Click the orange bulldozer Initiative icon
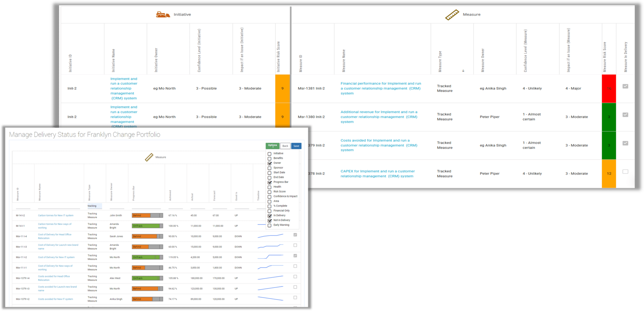 coord(163,14)
